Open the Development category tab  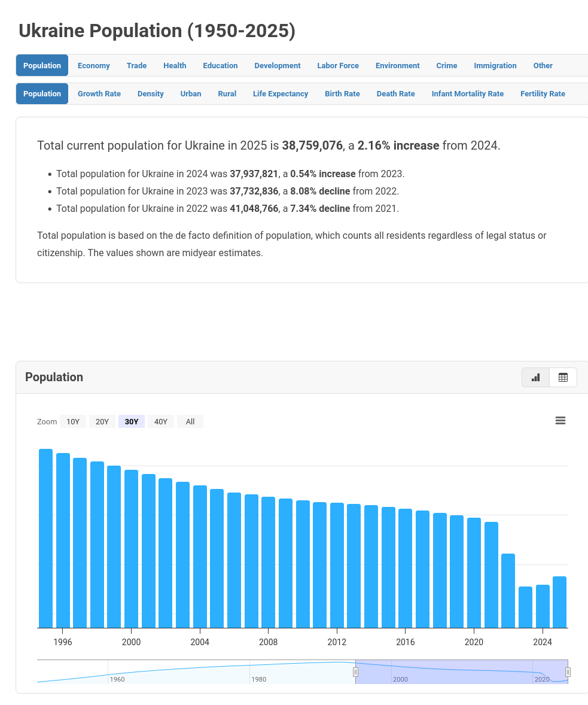click(278, 66)
